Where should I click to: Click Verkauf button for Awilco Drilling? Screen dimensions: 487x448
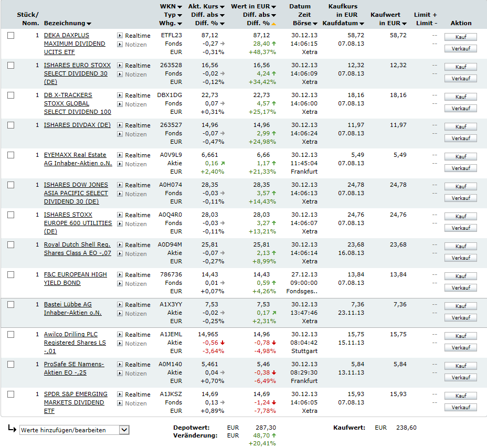(461, 347)
